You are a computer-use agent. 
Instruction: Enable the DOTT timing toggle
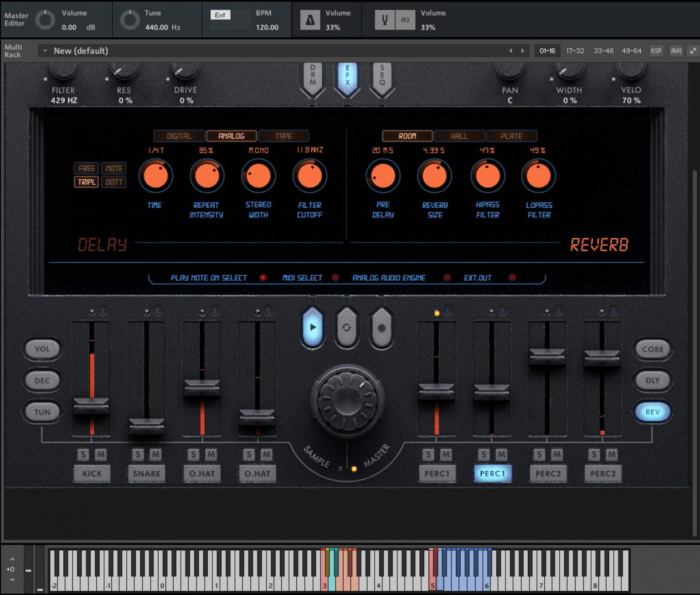point(113,181)
